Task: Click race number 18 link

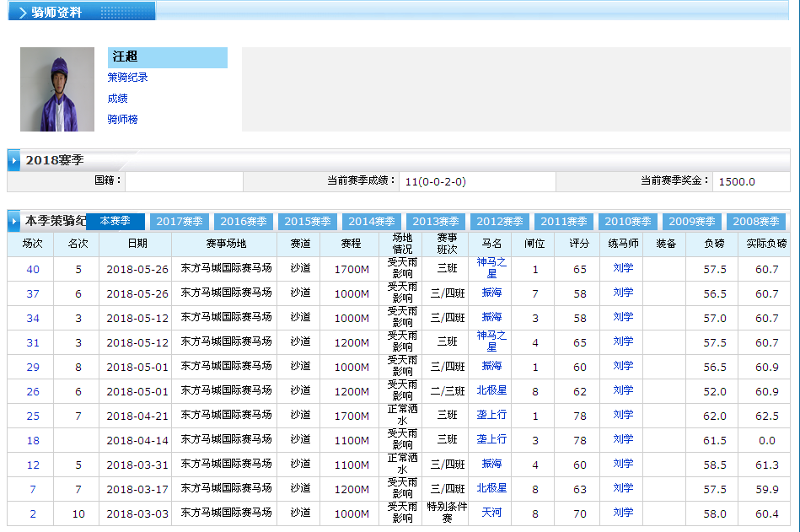Action: click(x=33, y=441)
